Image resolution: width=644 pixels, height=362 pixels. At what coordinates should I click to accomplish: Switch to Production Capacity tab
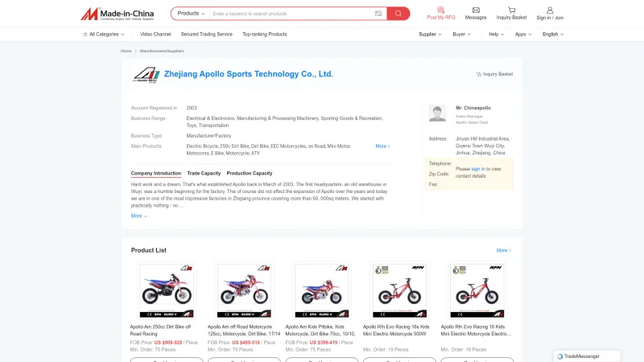[250, 173]
